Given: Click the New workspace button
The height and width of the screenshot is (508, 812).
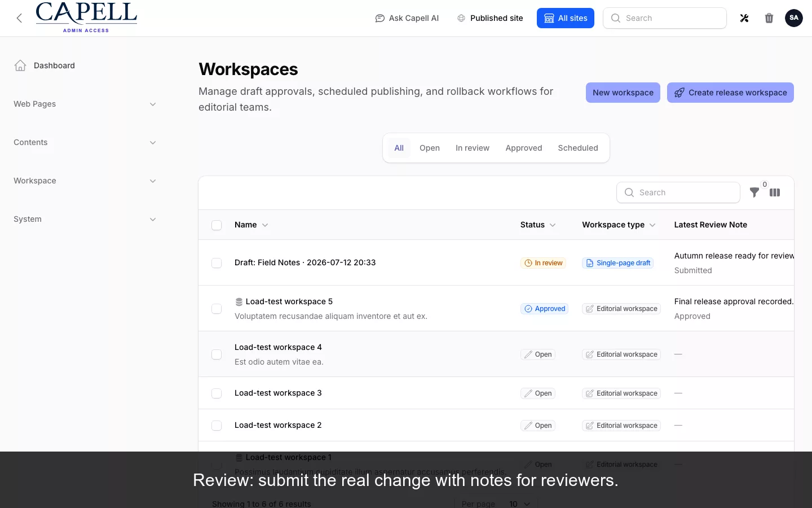Looking at the screenshot, I should coord(623,93).
